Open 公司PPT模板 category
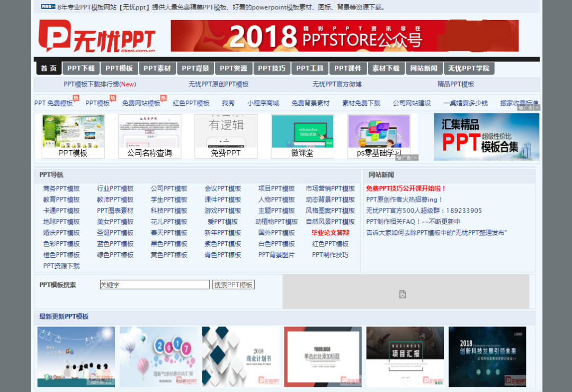Image resolution: width=572 pixels, height=392 pixels. (169, 189)
